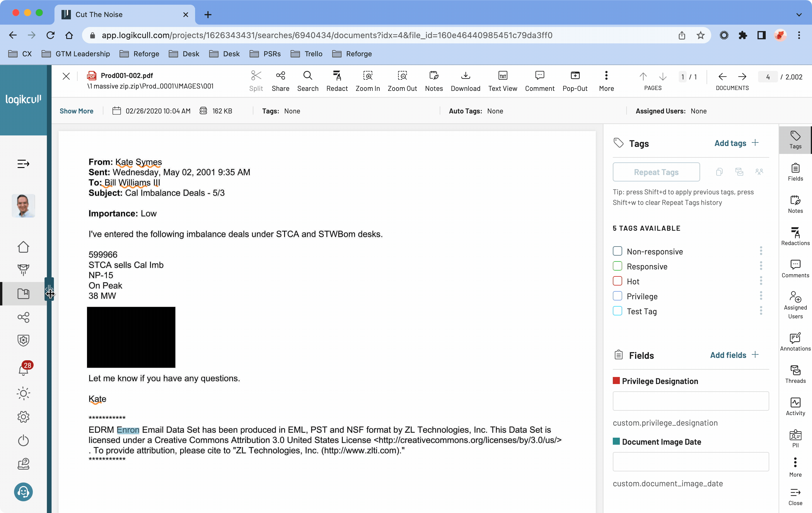
Task: Click the teal Document Image Date swatch
Action: click(x=616, y=441)
